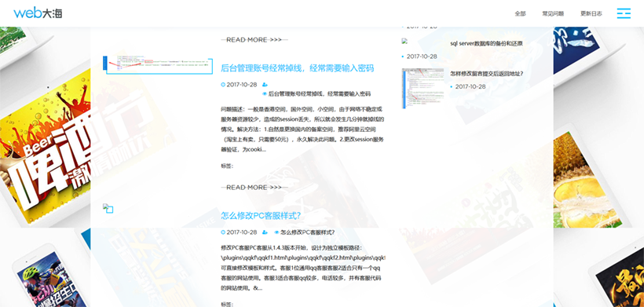Click date 2017-10-28 in 怎么修改PC客服样式 article
644x307 pixels.
tap(242, 232)
